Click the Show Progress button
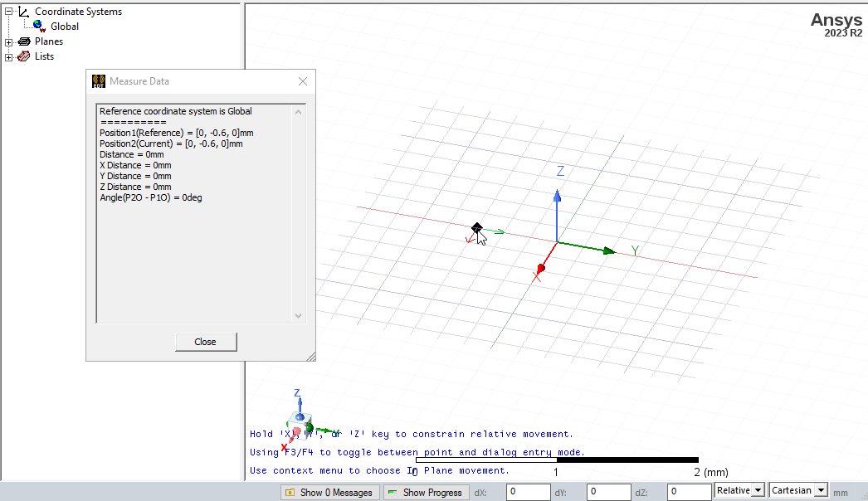 point(426,492)
